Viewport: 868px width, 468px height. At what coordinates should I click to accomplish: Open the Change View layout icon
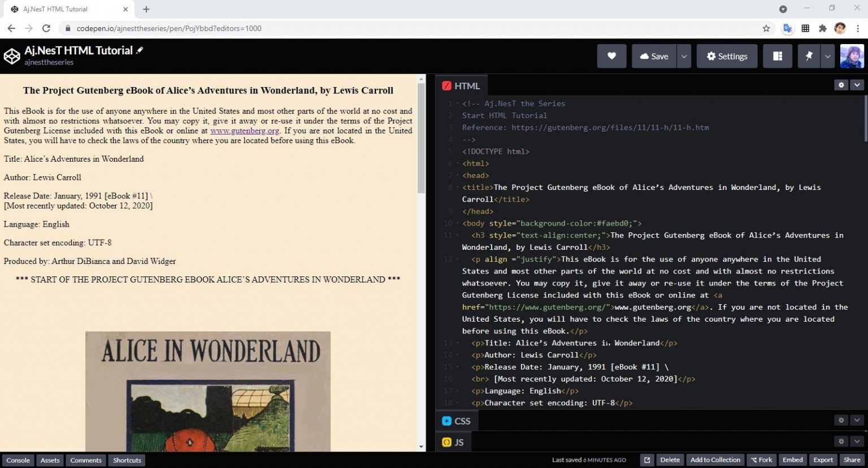point(778,56)
